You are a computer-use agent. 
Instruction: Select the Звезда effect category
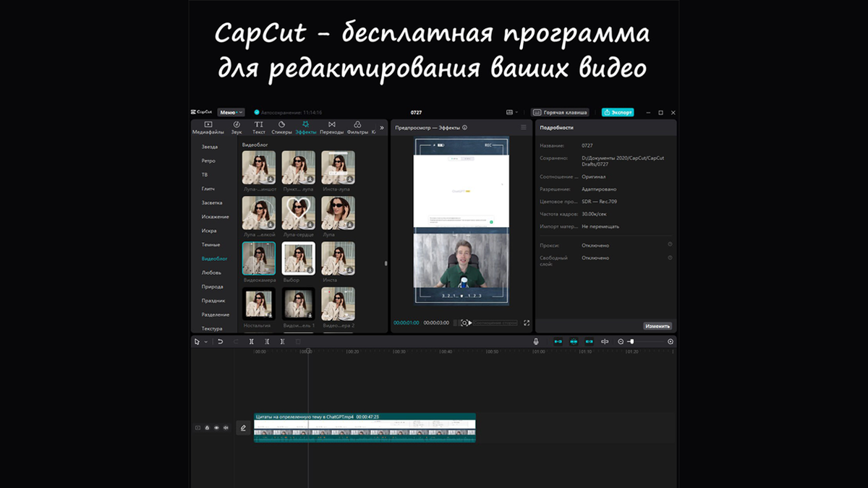tap(209, 147)
